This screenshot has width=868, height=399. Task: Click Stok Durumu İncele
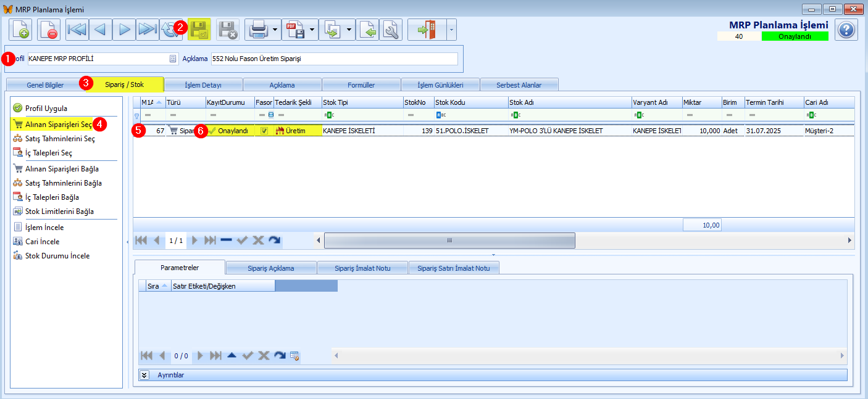(x=57, y=255)
